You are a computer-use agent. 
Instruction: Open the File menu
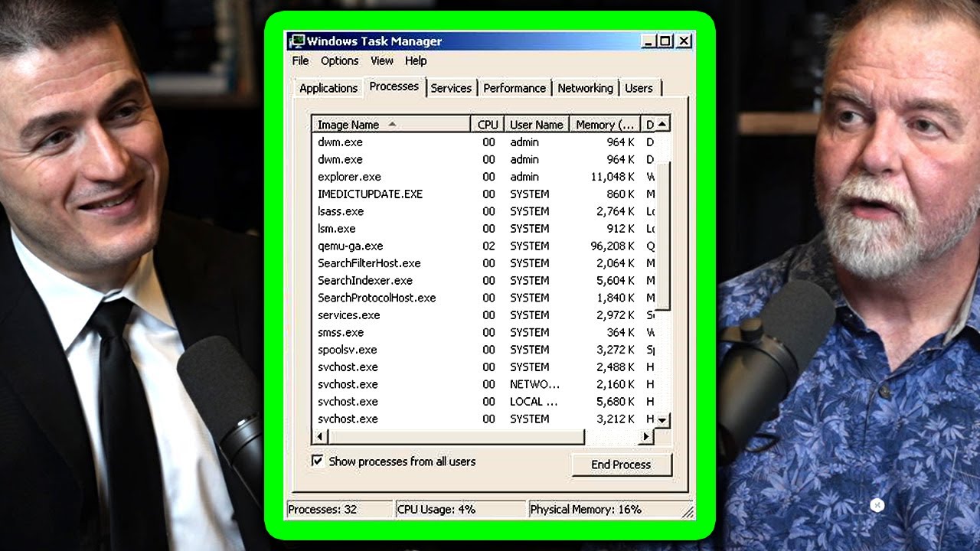click(300, 60)
